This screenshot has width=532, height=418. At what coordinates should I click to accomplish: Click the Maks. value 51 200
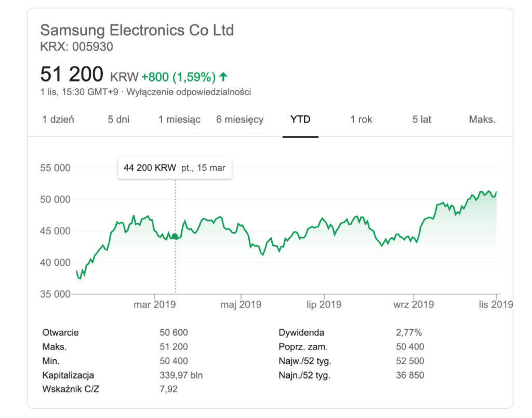tap(174, 347)
